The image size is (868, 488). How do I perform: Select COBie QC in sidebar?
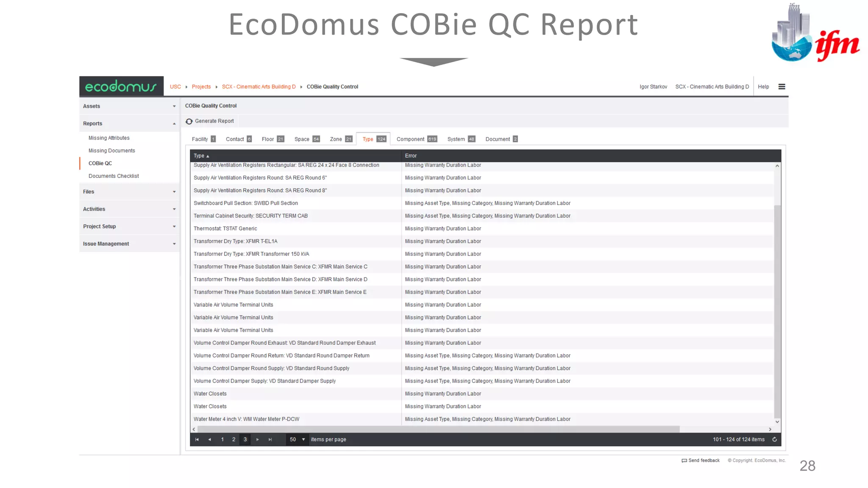pyautogui.click(x=100, y=164)
